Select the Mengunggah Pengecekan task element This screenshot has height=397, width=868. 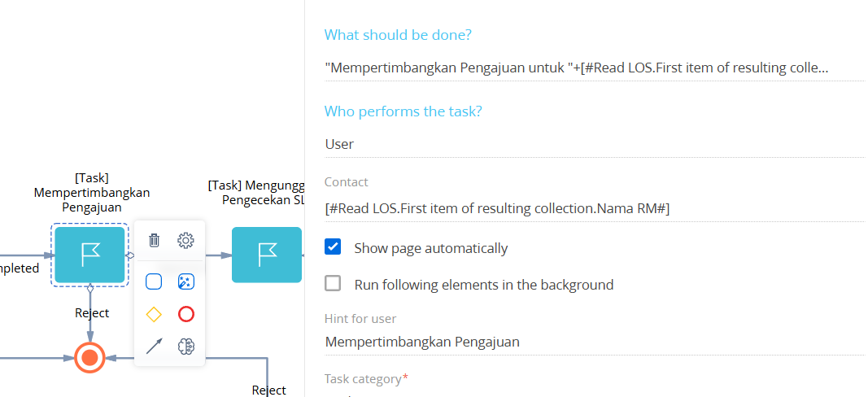pos(267,255)
